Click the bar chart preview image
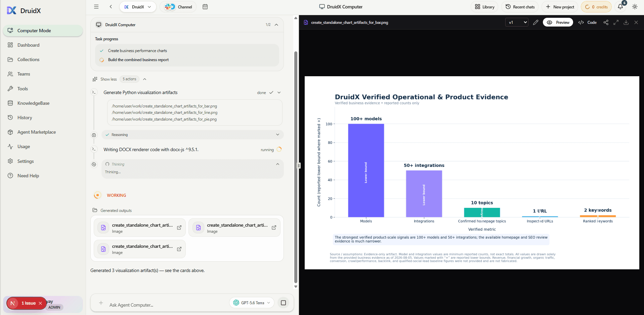Image resolution: width=644 pixels, height=315 pixels. tap(472, 173)
